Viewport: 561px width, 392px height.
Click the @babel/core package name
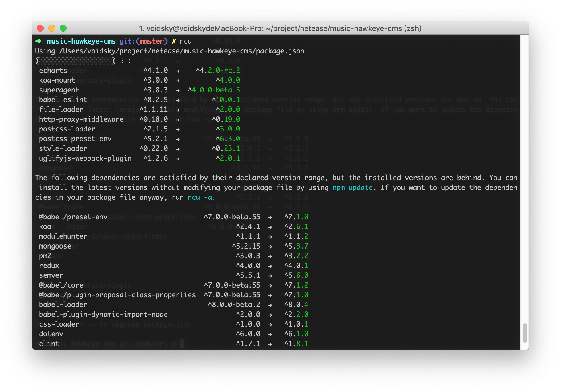tap(61, 285)
